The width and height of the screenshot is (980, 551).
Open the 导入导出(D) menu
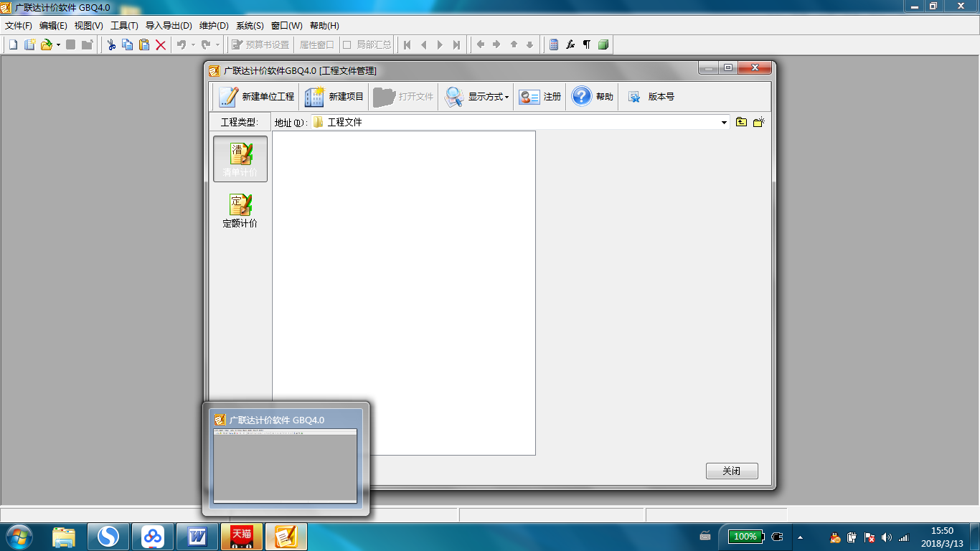click(169, 25)
